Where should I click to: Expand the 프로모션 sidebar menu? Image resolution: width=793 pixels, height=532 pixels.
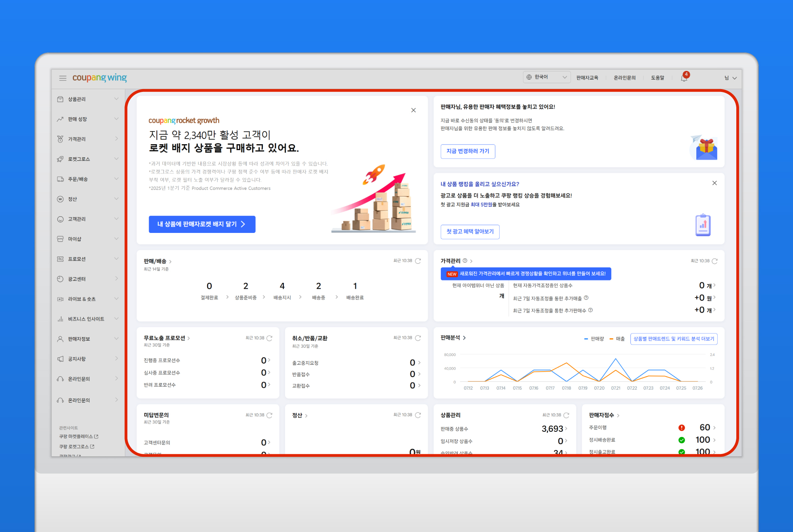[116, 259]
